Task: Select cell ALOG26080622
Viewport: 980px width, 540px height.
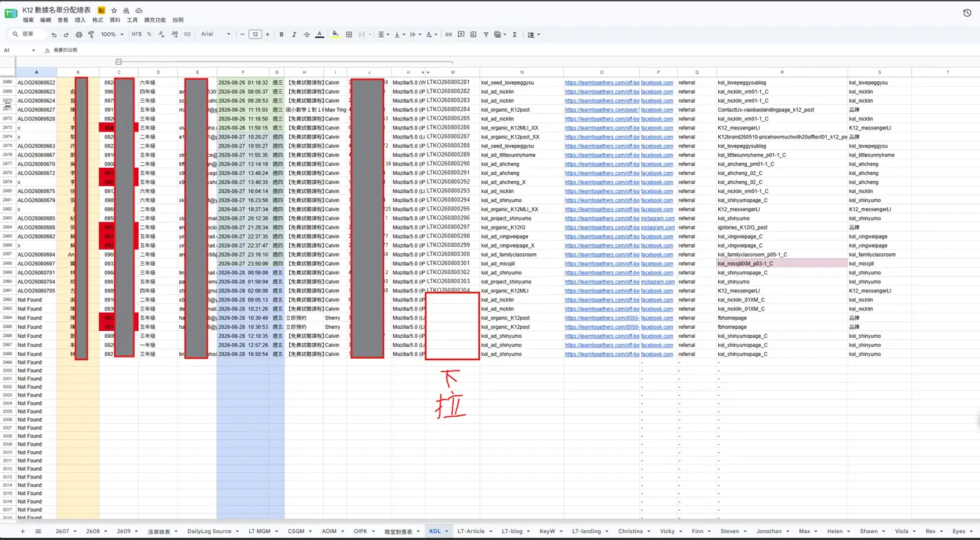Action: 36,83
